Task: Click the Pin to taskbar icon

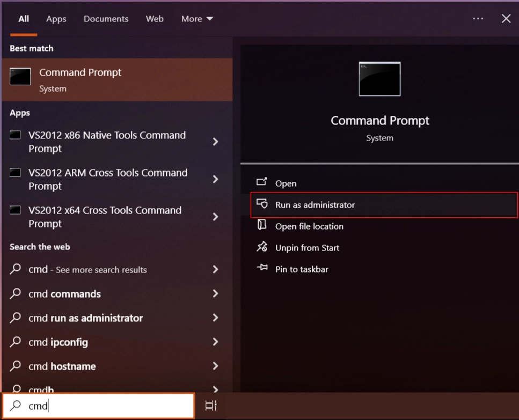Action: click(x=262, y=267)
